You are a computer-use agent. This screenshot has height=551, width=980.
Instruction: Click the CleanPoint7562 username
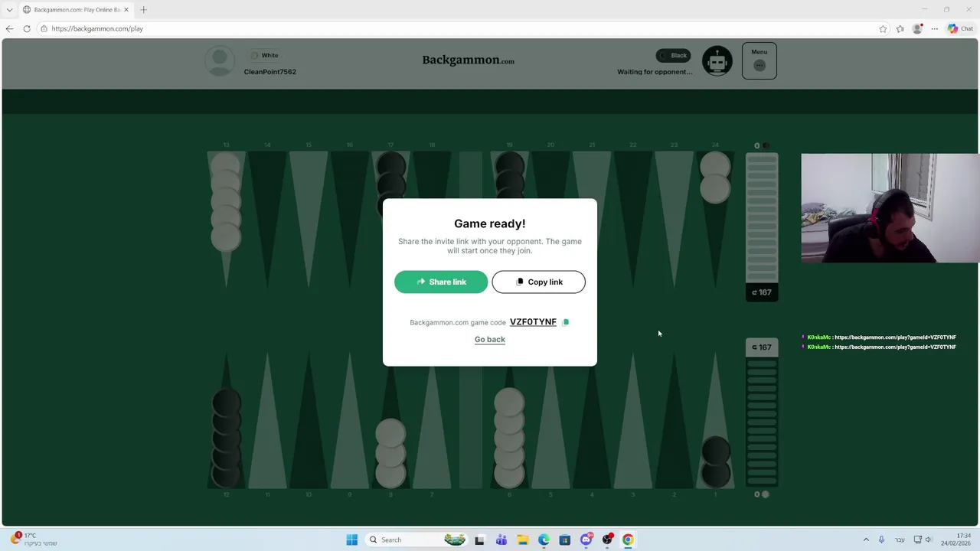pos(270,72)
